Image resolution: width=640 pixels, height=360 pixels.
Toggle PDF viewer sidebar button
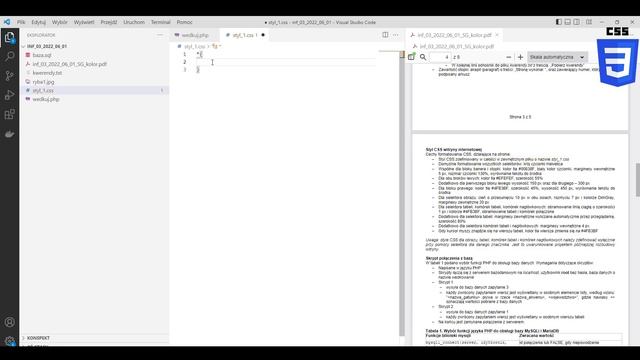411,57
